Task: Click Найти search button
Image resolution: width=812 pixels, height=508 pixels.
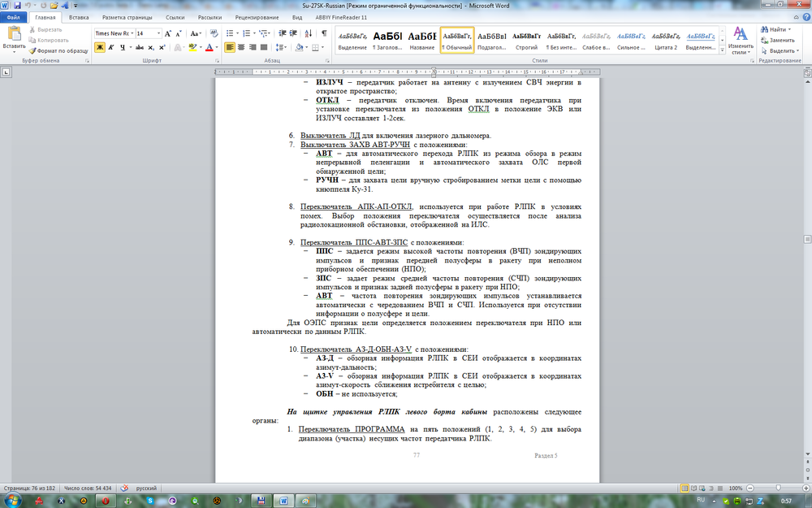Action: coord(775,29)
